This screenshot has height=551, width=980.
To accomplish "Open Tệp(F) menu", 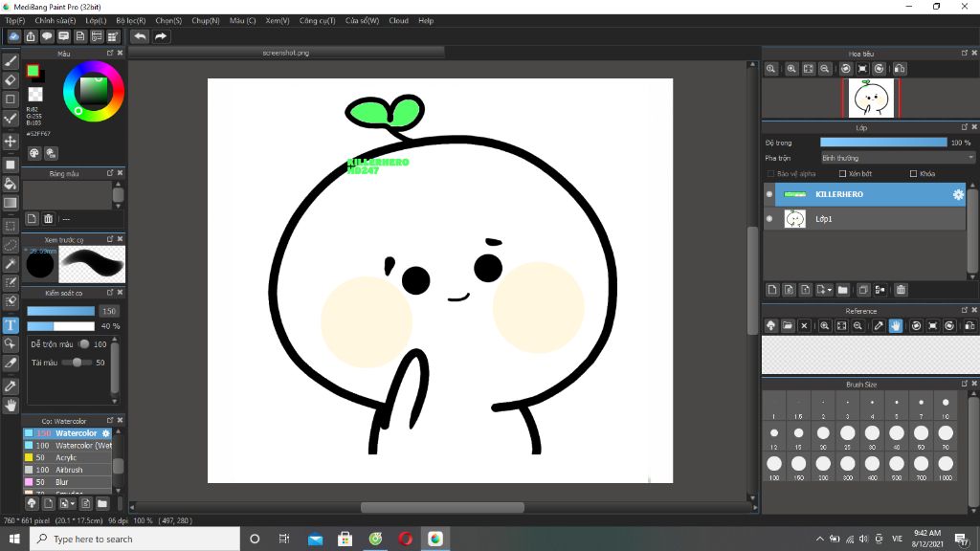I will pos(15,21).
